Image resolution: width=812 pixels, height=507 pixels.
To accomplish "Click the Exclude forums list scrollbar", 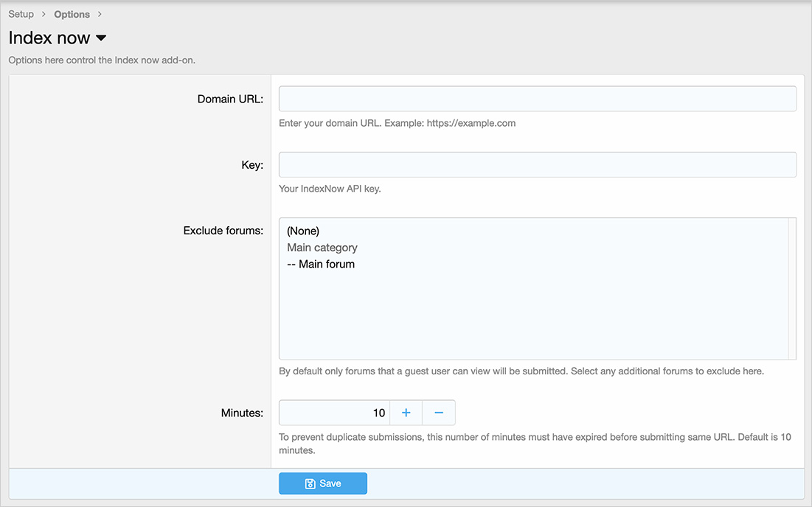I will [x=792, y=288].
